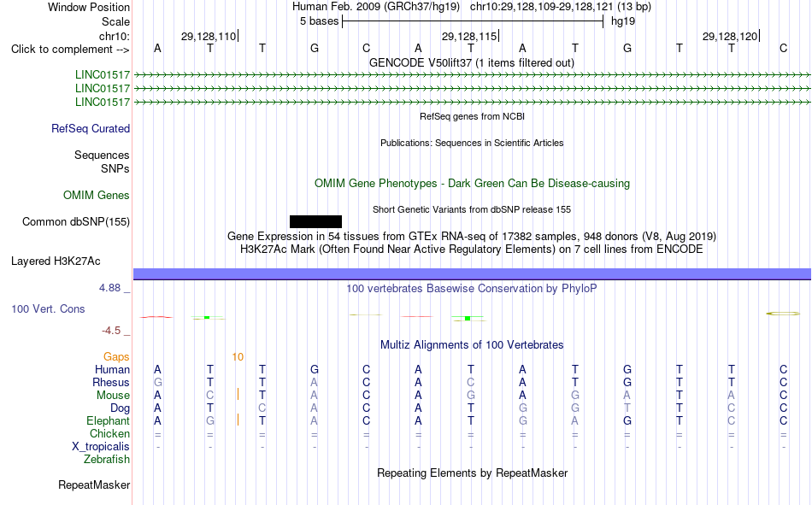Select the Human species label

coord(112,370)
